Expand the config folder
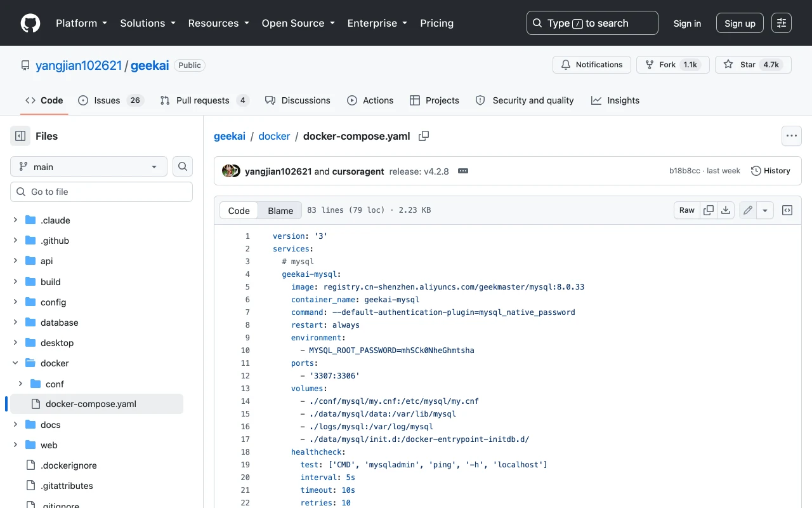The image size is (812, 508). click(15, 302)
